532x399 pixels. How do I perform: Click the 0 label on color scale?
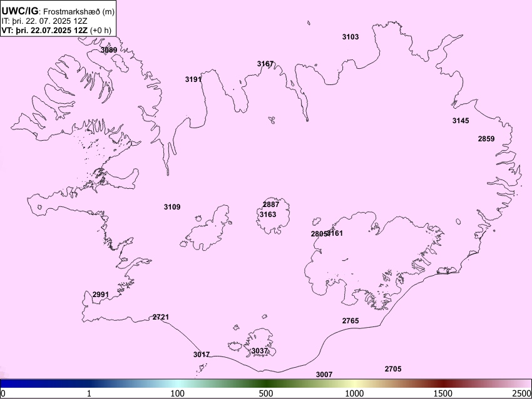pos(3,393)
